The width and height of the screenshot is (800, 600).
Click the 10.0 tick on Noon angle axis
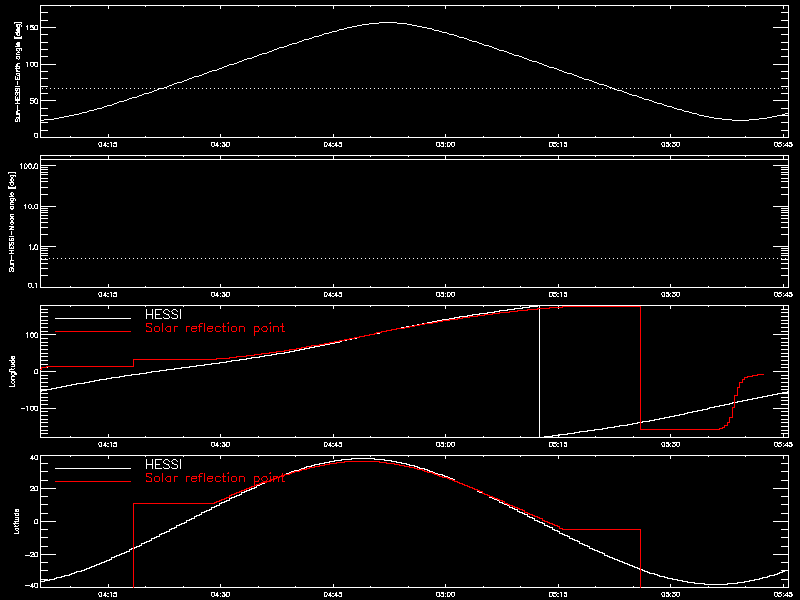[x=31, y=207]
